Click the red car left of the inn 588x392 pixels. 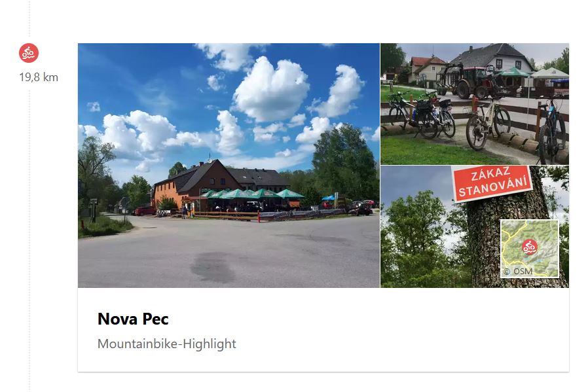coord(145,211)
